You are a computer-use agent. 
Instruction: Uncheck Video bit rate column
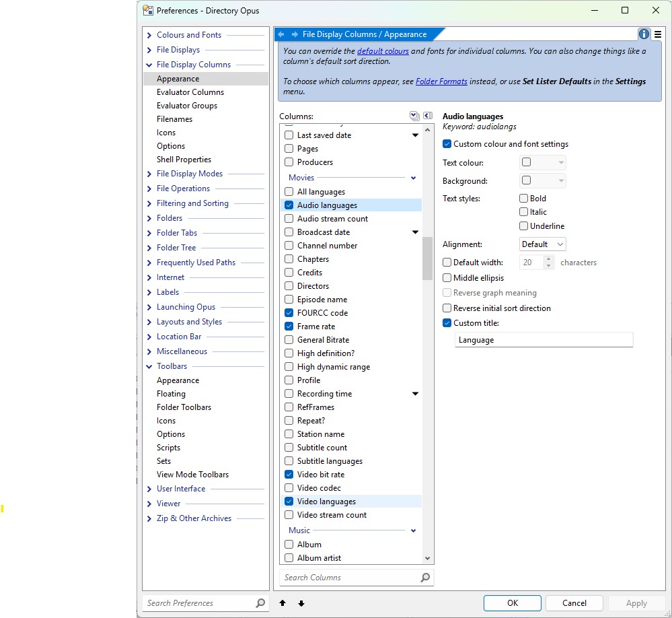pyautogui.click(x=289, y=475)
